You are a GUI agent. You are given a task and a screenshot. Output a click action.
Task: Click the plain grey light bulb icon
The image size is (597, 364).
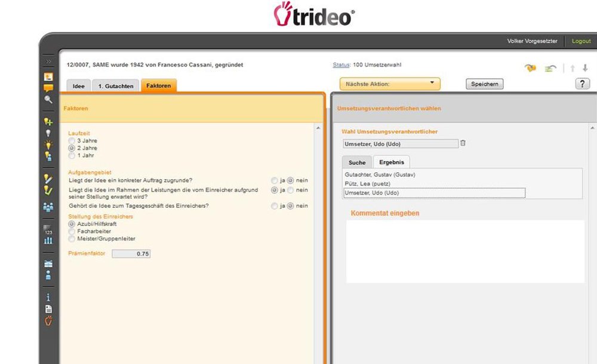pos(48,133)
